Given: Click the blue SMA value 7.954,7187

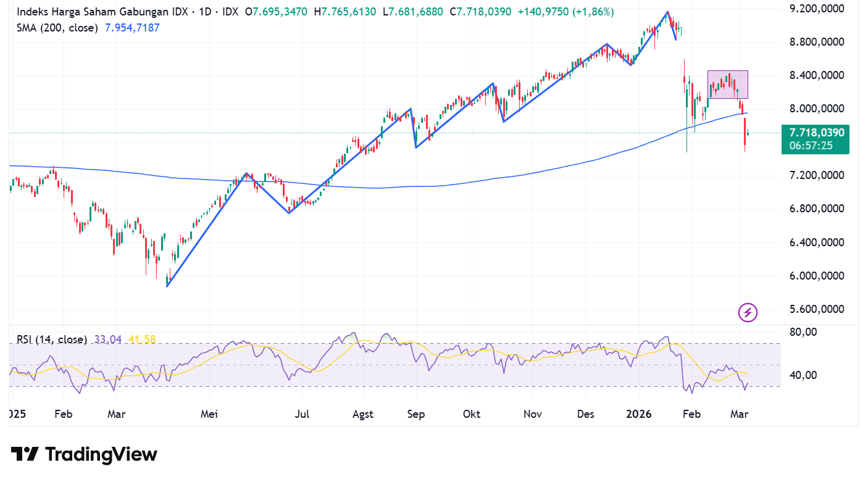Looking at the screenshot, I should [x=131, y=28].
